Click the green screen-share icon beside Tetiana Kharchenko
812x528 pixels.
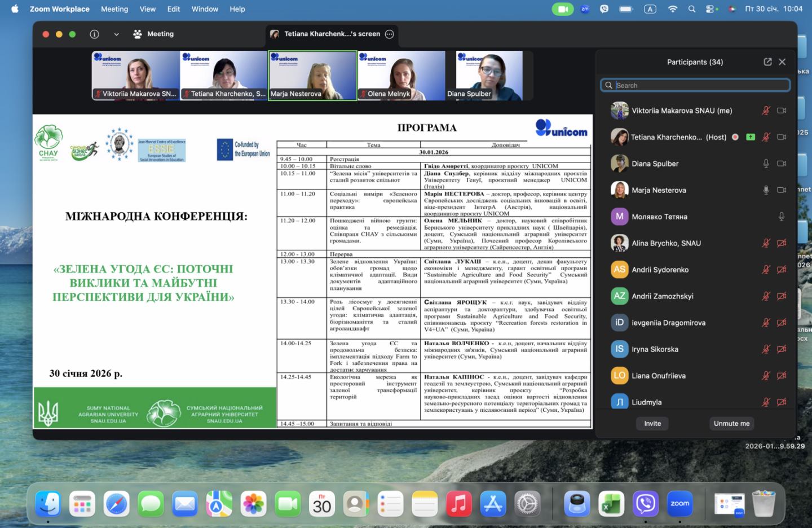(751, 137)
